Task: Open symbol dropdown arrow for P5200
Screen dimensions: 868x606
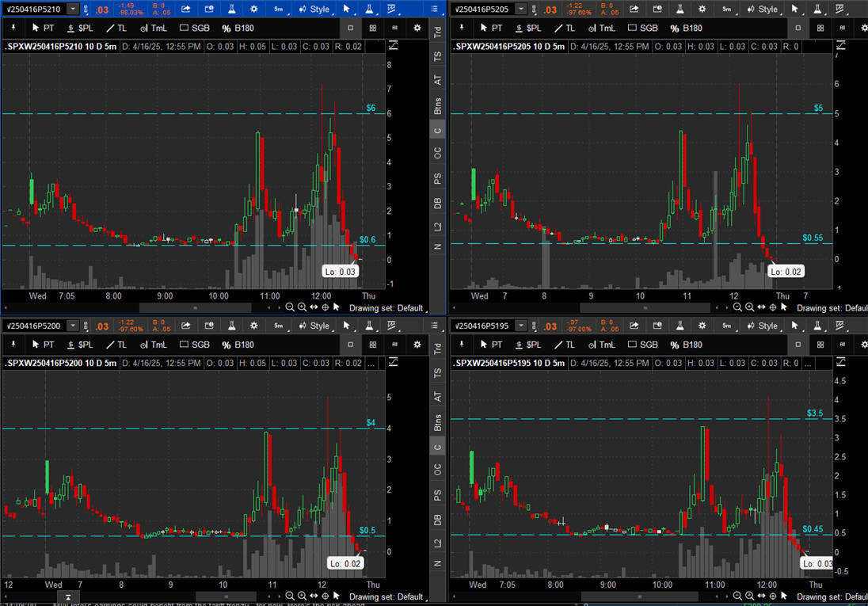Action: click(73, 326)
